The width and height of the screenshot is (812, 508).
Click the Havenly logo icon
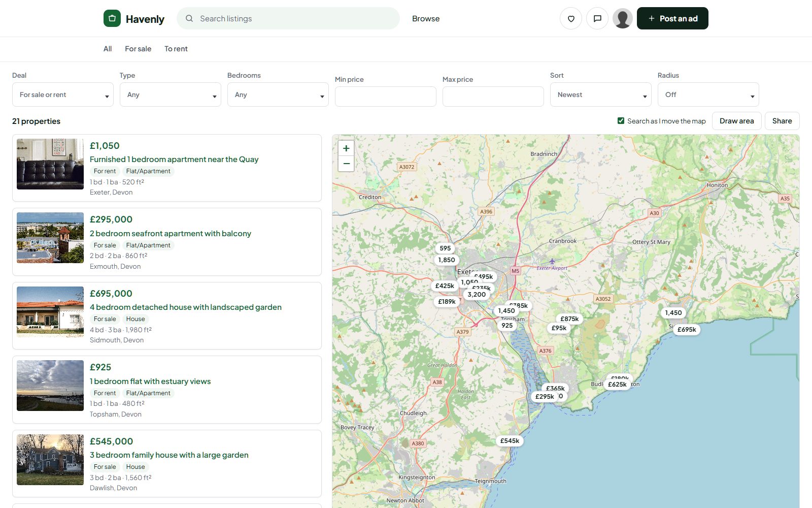point(112,18)
